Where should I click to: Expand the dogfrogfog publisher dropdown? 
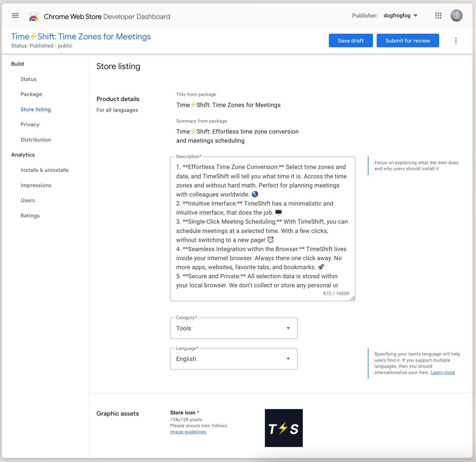click(x=400, y=16)
